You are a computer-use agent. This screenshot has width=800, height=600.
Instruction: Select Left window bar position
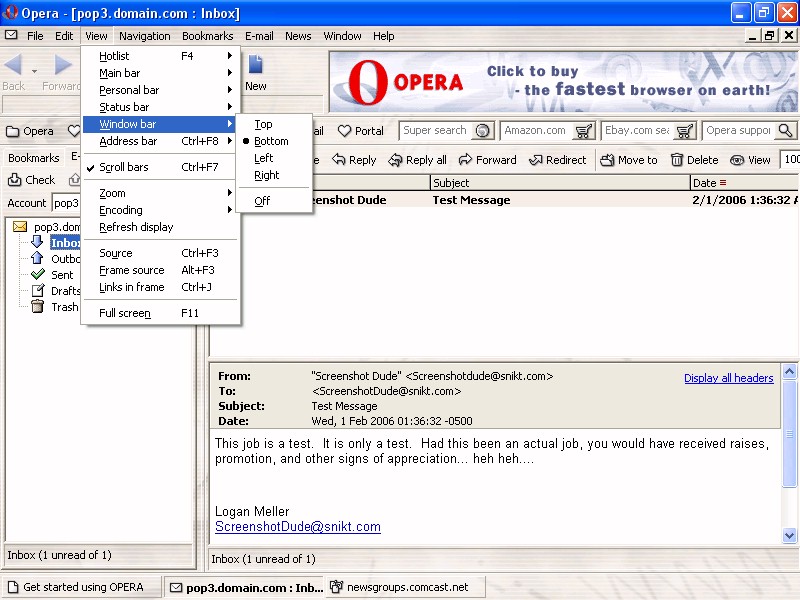tap(274, 158)
